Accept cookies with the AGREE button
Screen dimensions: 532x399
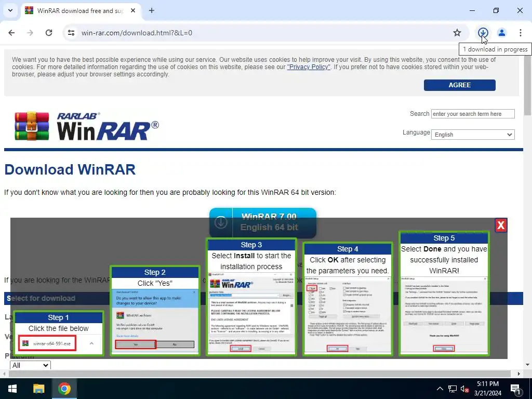pyautogui.click(x=459, y=85)
